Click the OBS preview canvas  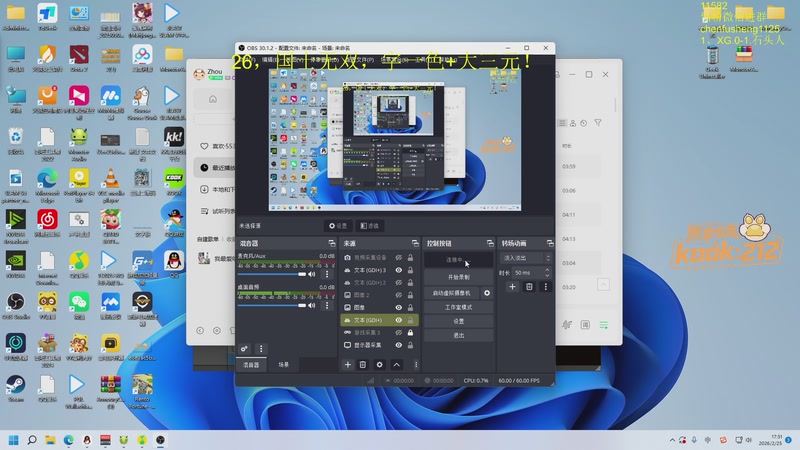click(x=395, y=140)
